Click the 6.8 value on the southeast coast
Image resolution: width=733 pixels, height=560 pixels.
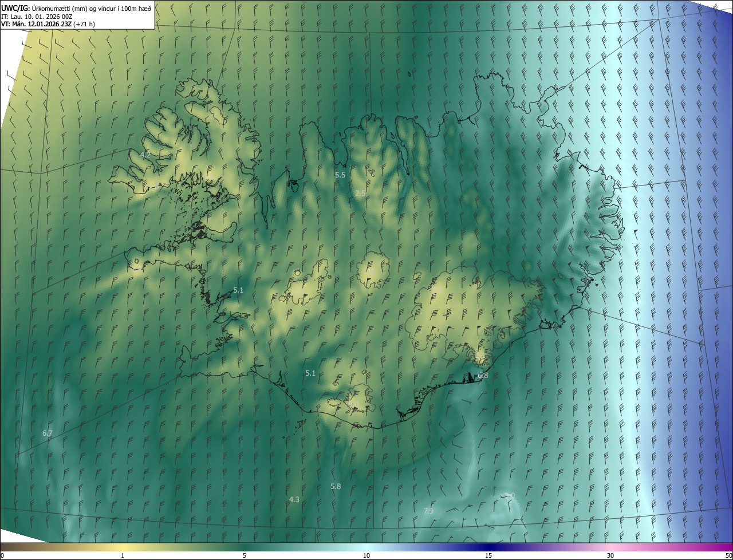point(483,375)
